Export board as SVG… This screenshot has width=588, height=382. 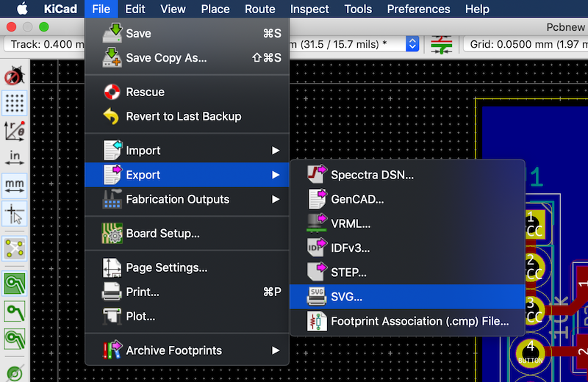click(x=407, y=297)
